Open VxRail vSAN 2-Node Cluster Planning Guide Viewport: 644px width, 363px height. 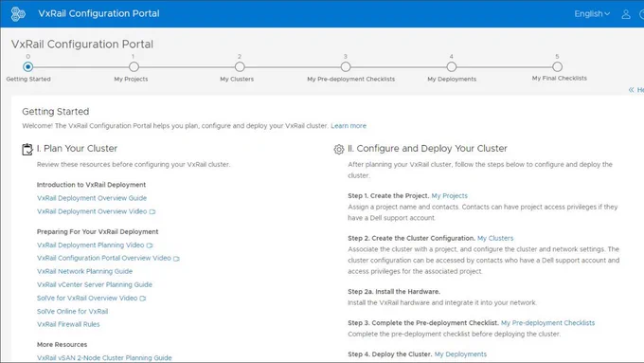coord(104,357)
